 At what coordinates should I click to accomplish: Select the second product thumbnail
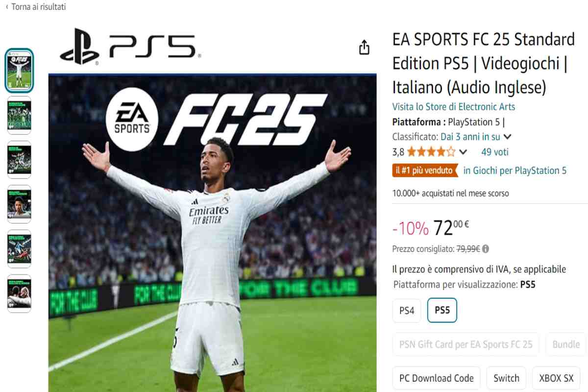[19, 115]
